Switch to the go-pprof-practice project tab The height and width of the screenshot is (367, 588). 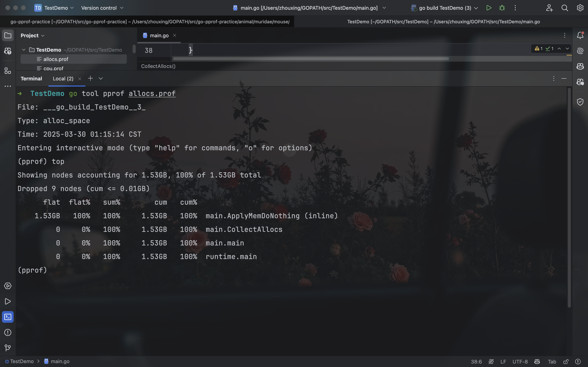150,22
